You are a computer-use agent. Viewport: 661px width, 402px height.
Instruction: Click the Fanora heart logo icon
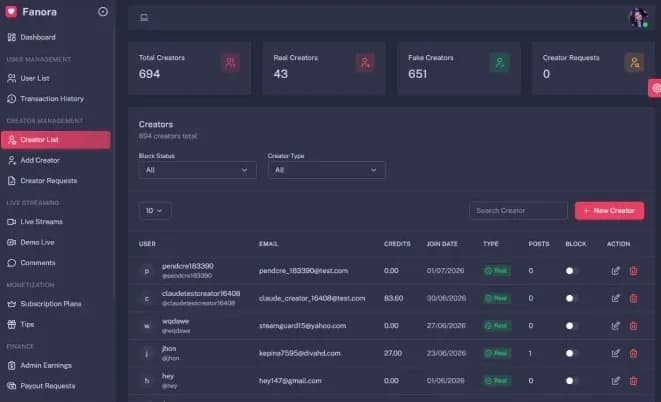click(x=11, y=12)
